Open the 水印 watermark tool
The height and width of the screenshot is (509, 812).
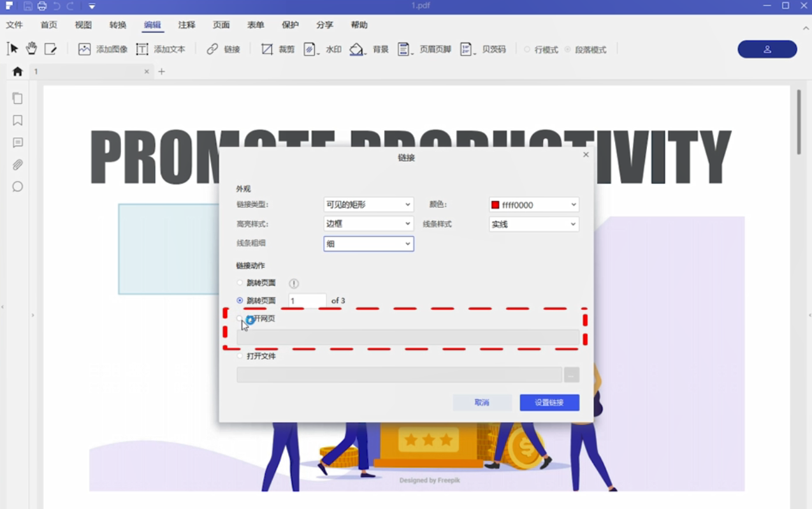[310, 49]
